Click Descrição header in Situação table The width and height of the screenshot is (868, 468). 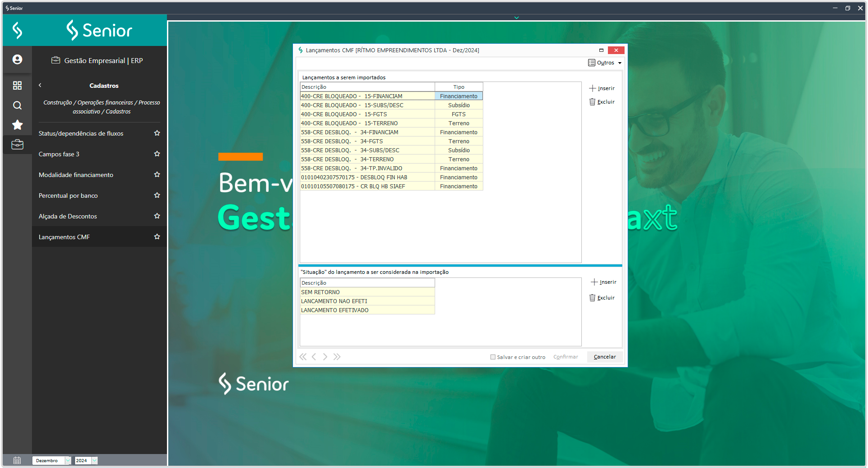(367, 283)
